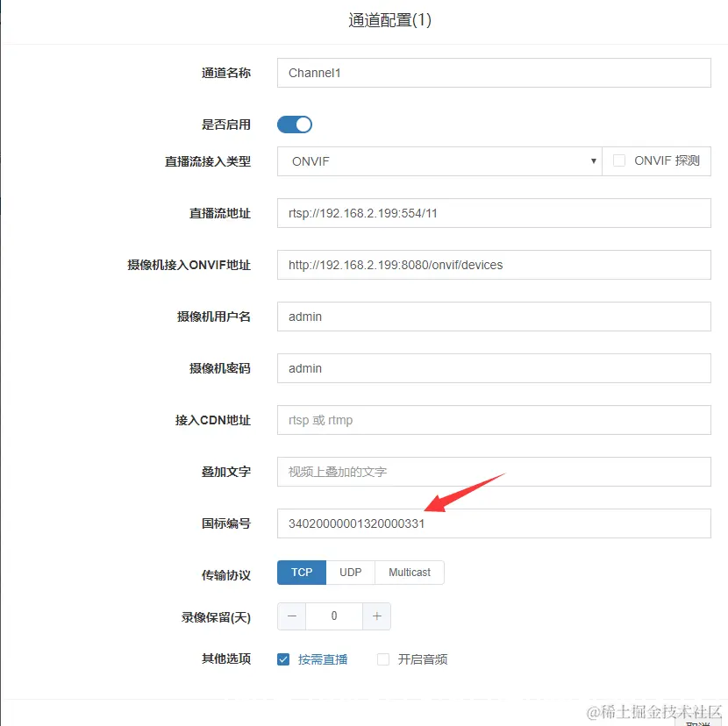Screen dimensions: 728x726
Task: Select the camera ONVIF address field
Action: pyautogui.click(x=494, y=265)
